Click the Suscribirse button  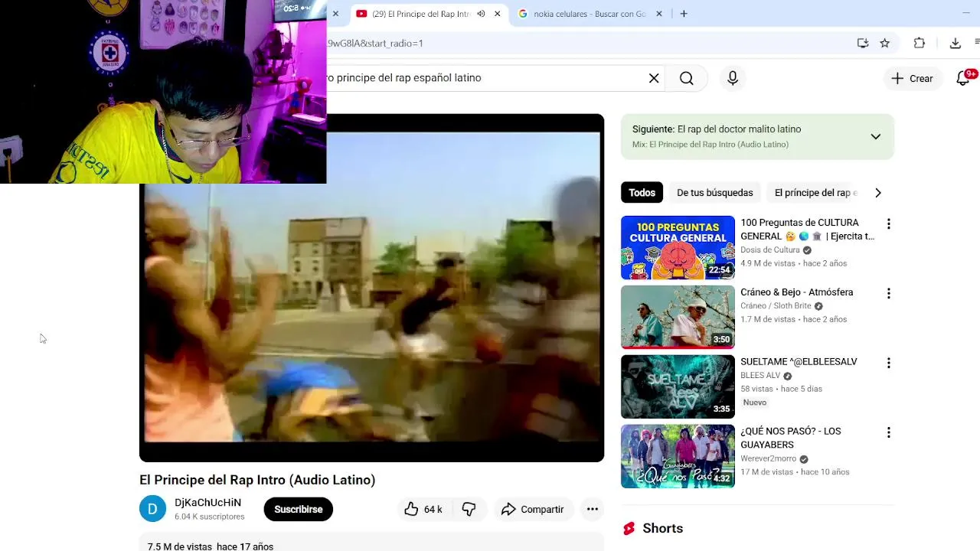pyautogui.click(x=298, y=510)
